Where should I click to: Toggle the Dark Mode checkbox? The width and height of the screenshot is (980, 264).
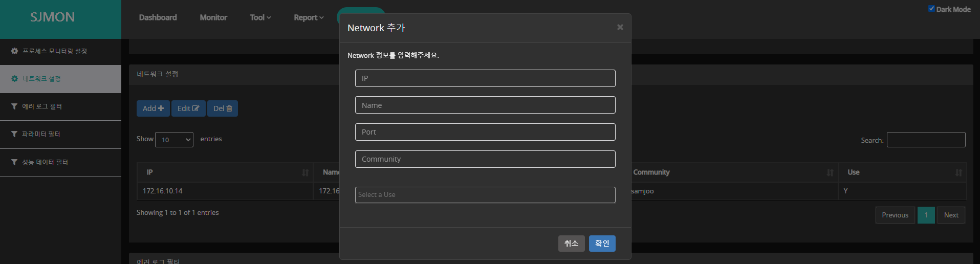(931, 9)
